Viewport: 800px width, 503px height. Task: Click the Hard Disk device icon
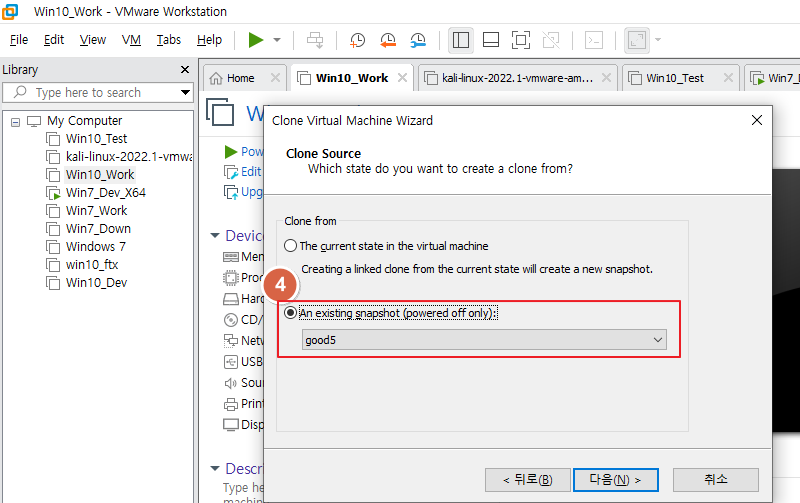[231, 299]
